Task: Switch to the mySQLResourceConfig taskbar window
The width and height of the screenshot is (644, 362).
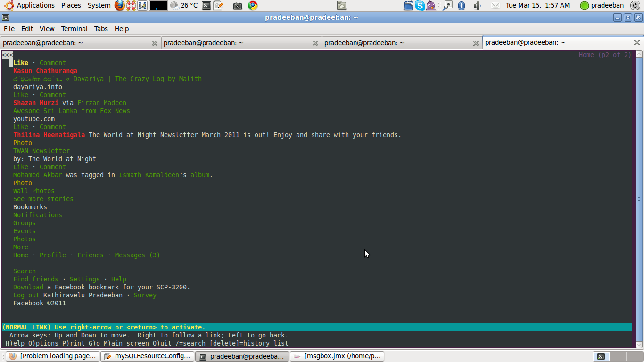Action: 148,356
